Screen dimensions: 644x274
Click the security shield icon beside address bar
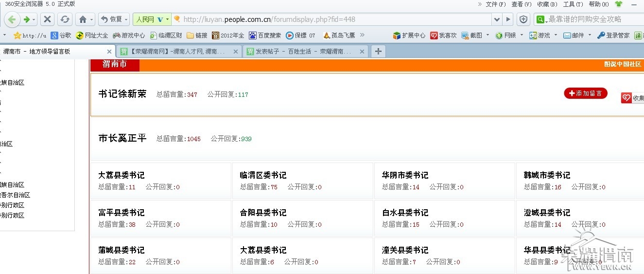[x=523, y=19]
